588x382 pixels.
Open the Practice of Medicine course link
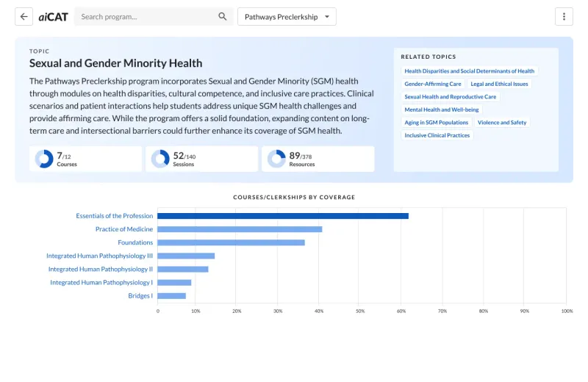(123, 229)
